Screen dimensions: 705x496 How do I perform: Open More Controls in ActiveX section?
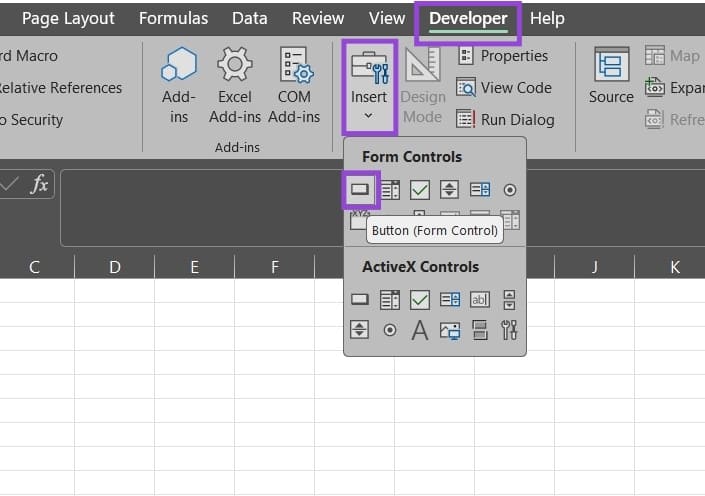coord(509,330)
